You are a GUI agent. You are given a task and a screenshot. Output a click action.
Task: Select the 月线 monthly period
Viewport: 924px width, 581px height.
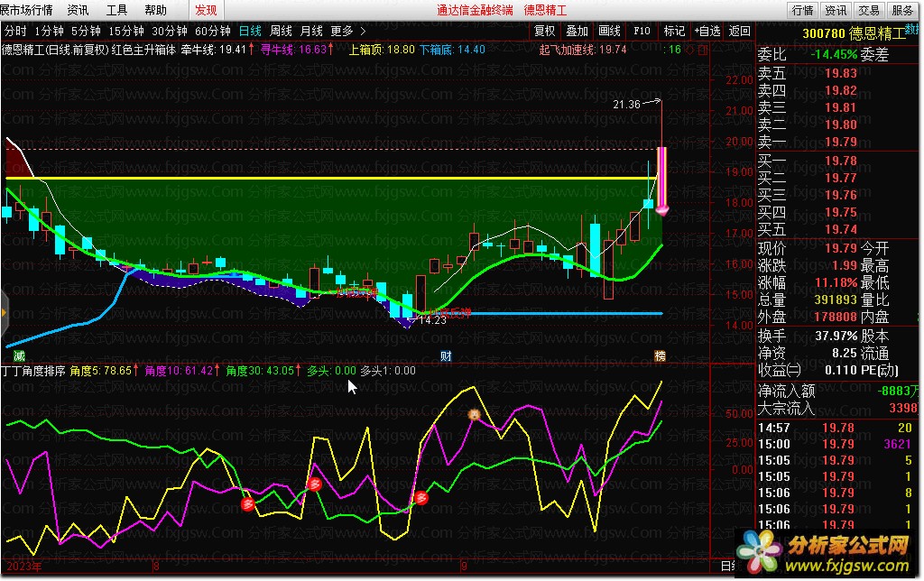click(x=311, y=32)
